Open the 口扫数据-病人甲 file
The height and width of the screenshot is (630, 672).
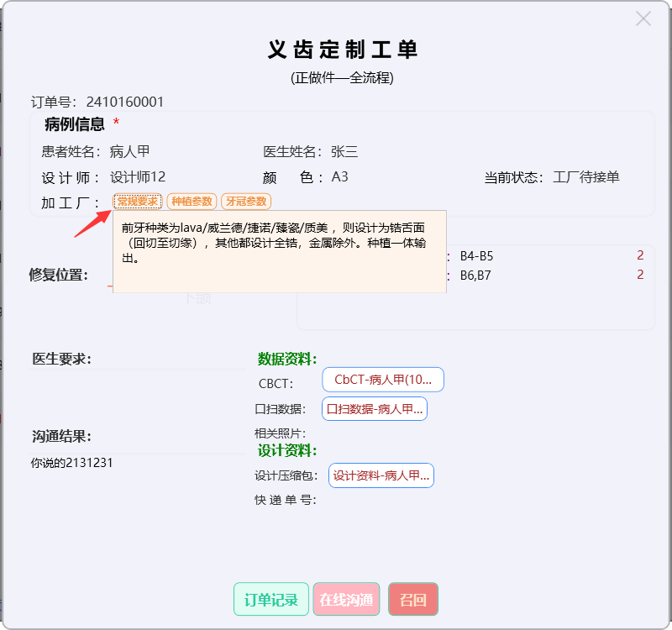pos(374,409)
